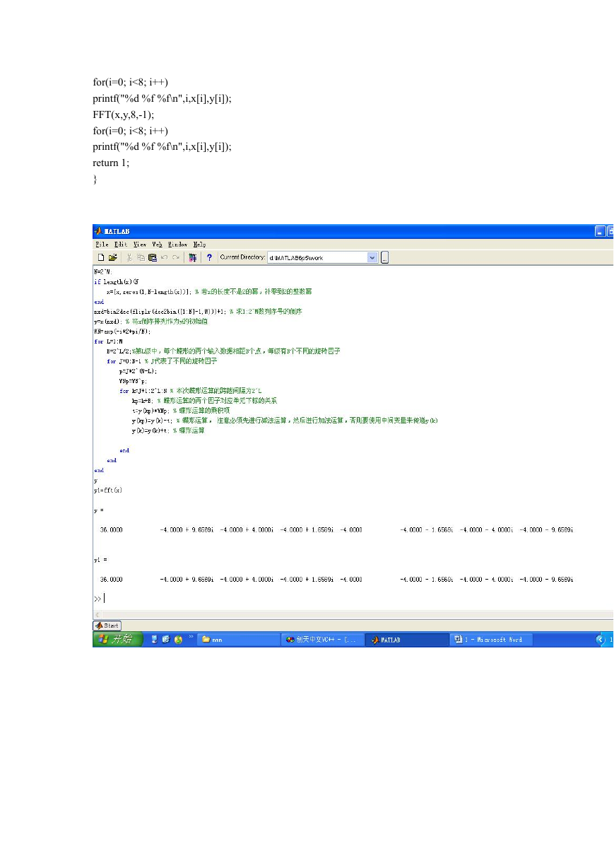
Task: Open a file using the folder toolbar icon
Action: coord(112,258)
